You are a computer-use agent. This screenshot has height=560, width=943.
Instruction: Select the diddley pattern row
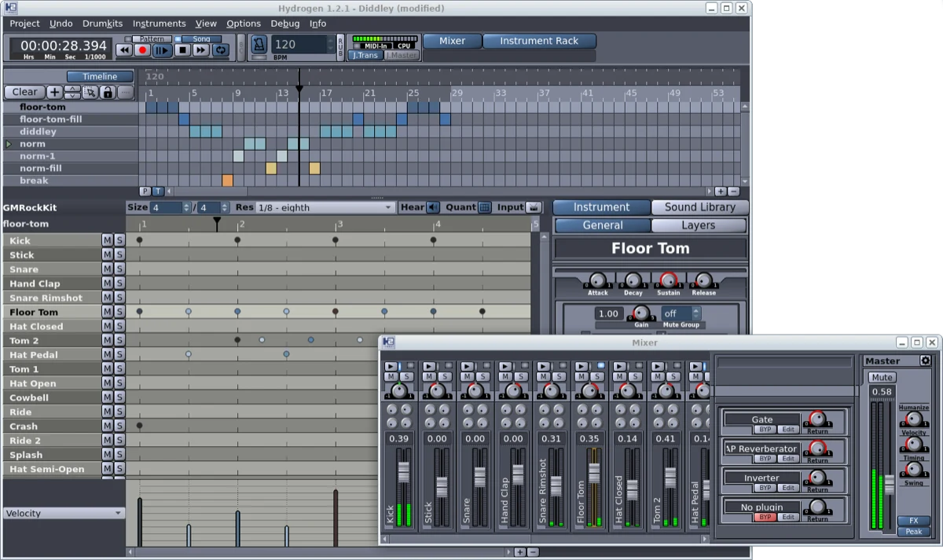[71, 131]
